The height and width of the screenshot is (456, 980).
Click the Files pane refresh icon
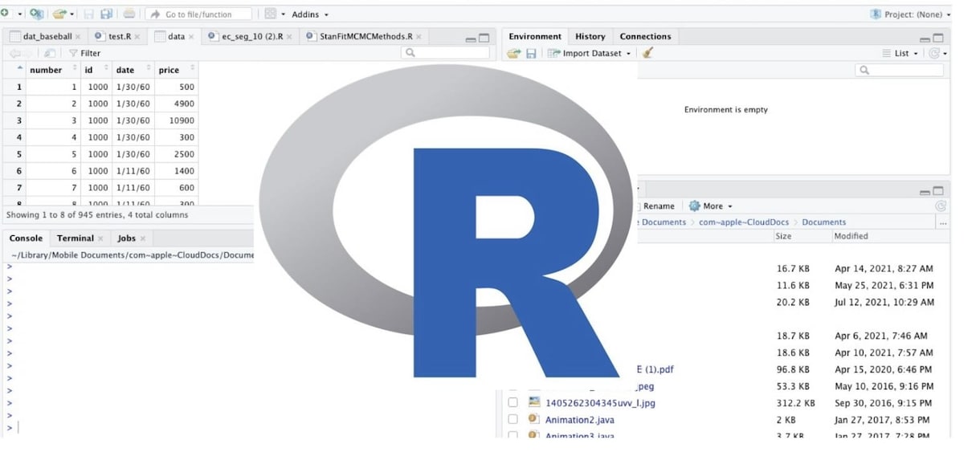tap(940, 206)
